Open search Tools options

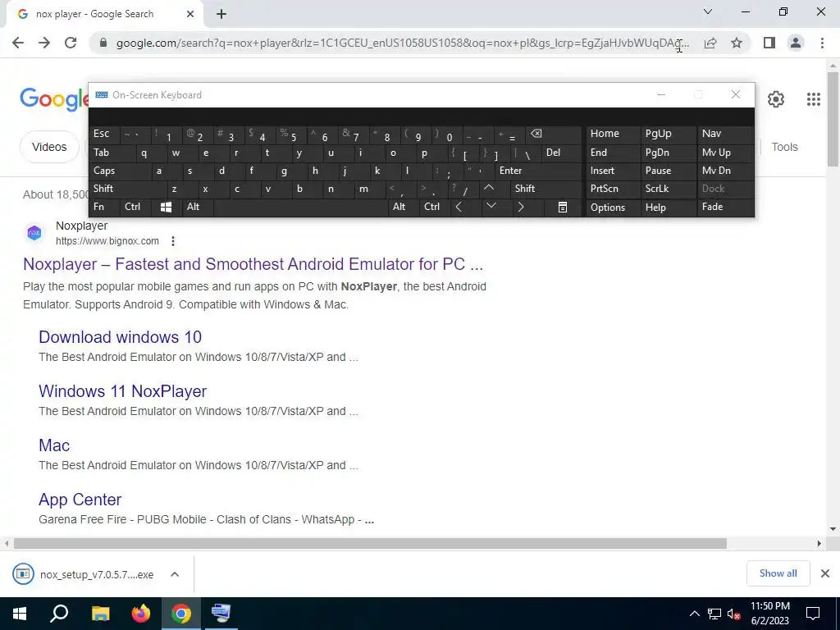pos(784,147)
